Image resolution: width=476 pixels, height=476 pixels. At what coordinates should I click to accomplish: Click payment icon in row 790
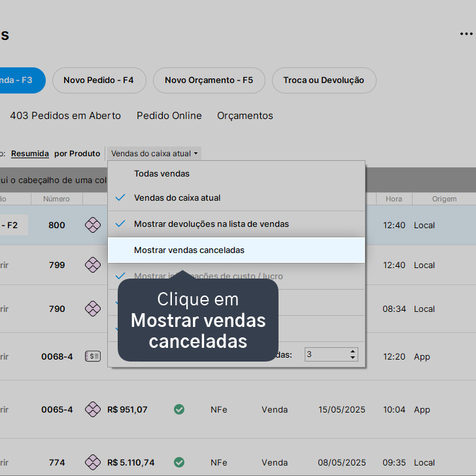[93, 309]
